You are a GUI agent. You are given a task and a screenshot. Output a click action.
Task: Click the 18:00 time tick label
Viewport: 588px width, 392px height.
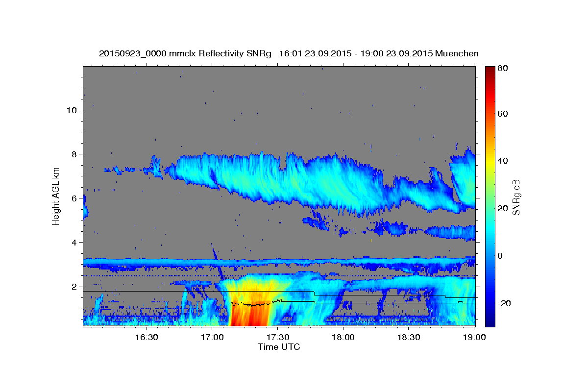coord(343,338)
